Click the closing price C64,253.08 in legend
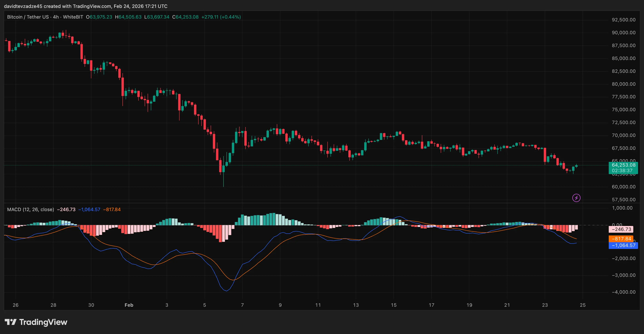 tap(185, 17)
